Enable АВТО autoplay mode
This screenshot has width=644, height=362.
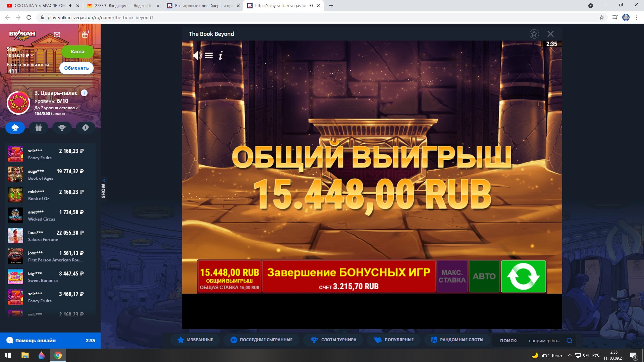pos(484,276)
